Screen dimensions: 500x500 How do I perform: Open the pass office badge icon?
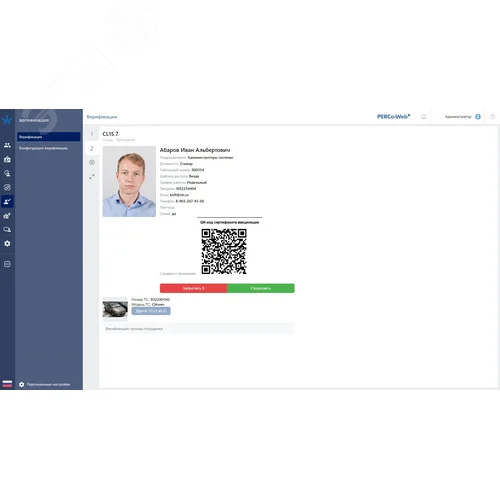7,159
